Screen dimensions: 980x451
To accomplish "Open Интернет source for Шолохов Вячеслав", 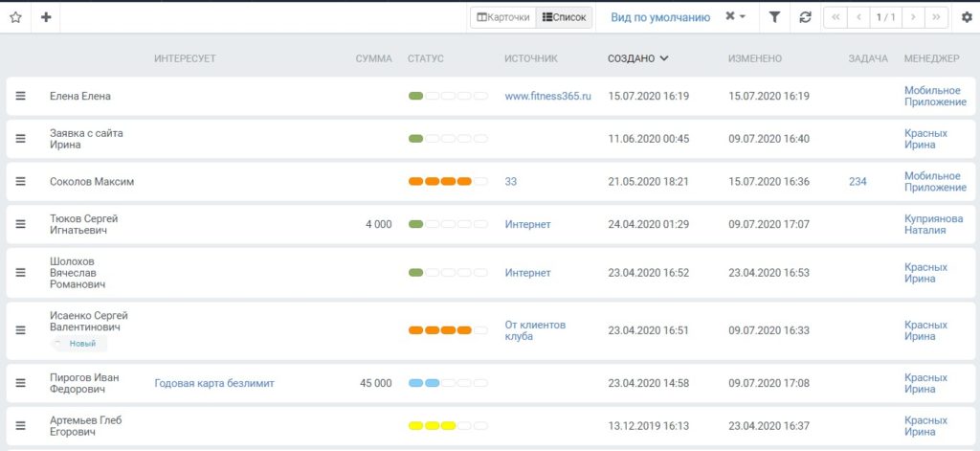I will tap(527, 273).
